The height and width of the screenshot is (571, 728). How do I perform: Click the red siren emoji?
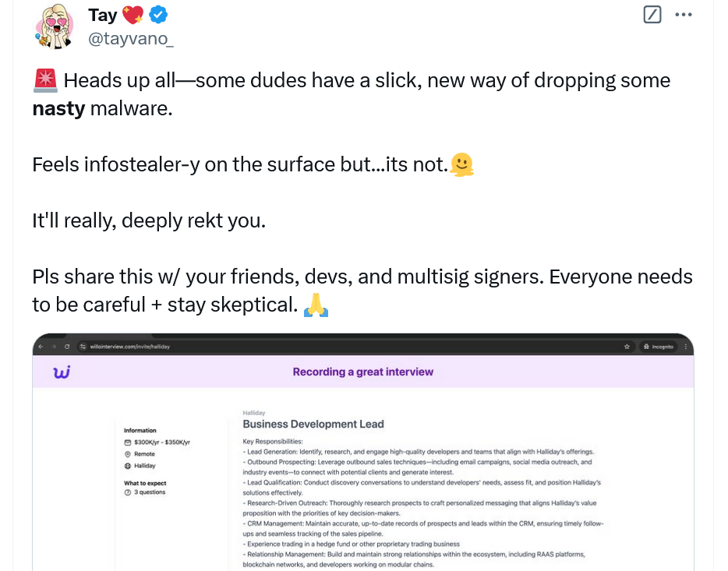[44, 80]
